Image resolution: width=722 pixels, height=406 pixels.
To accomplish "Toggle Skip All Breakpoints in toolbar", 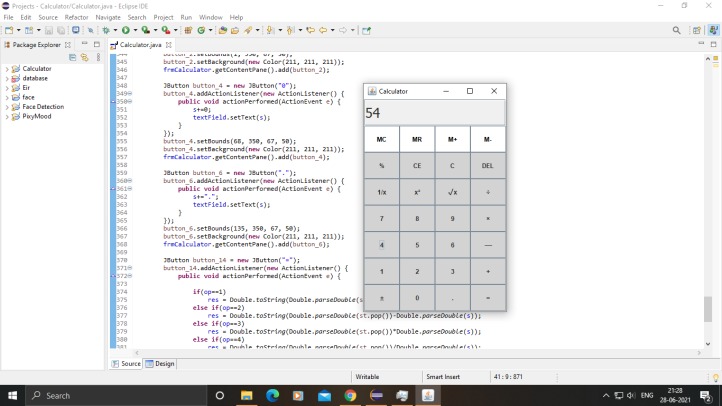I will [x=91, y=30].
